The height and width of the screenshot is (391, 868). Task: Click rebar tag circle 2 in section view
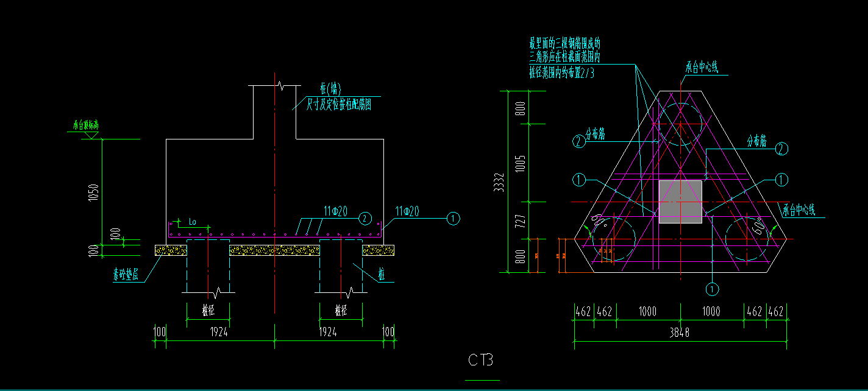[365, 218]
